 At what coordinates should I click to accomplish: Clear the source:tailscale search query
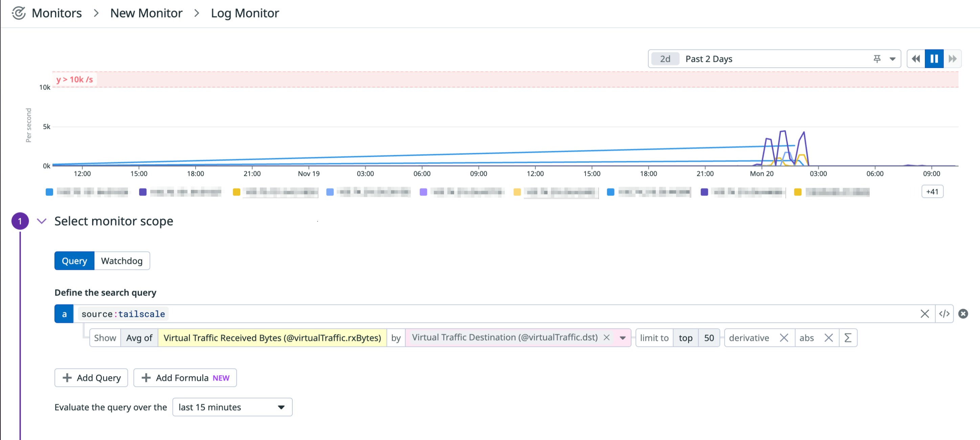pyautogui.click(x=925, y=314)
